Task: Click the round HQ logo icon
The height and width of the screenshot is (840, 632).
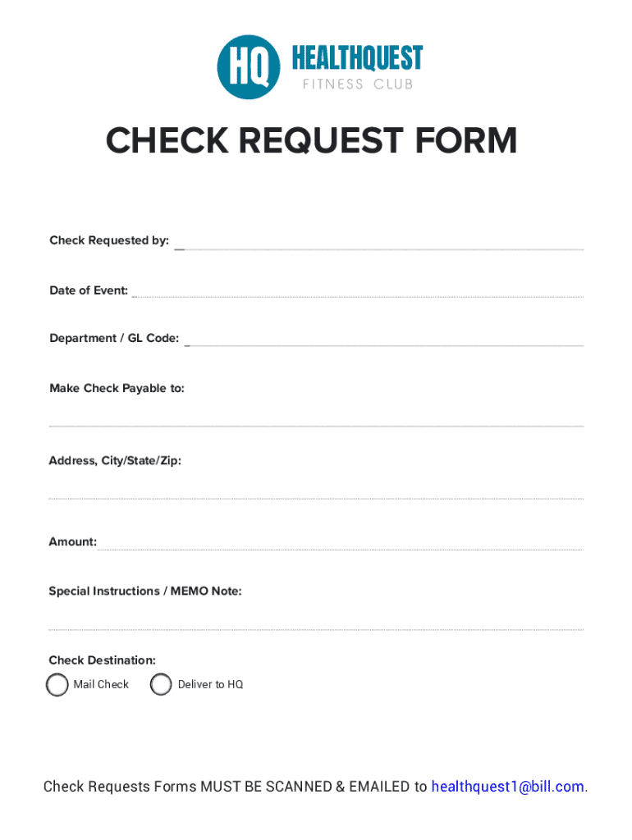Action: coord(248,67)
